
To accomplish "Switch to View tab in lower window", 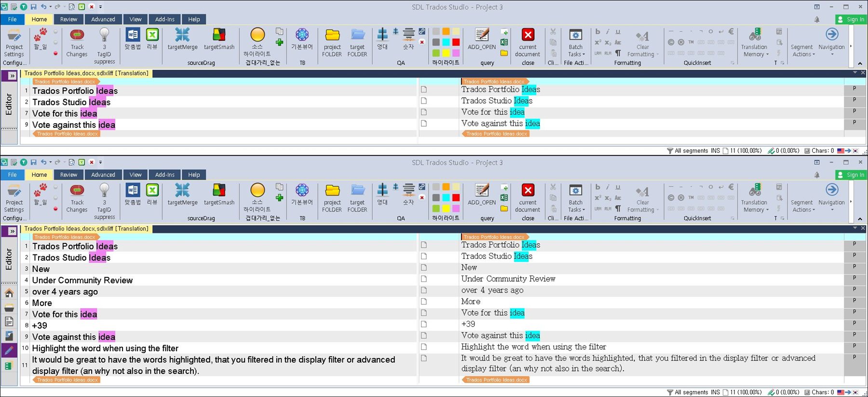I will click(x=136, y=175).
